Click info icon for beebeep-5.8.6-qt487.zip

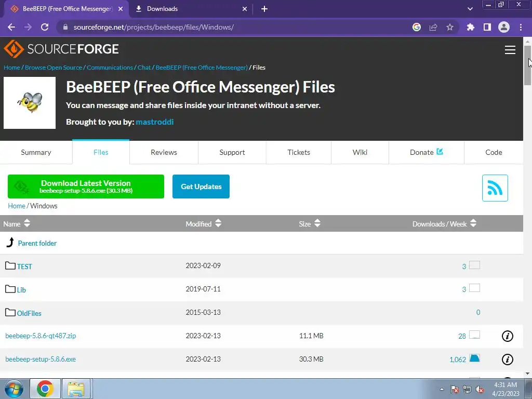(508, 336)
